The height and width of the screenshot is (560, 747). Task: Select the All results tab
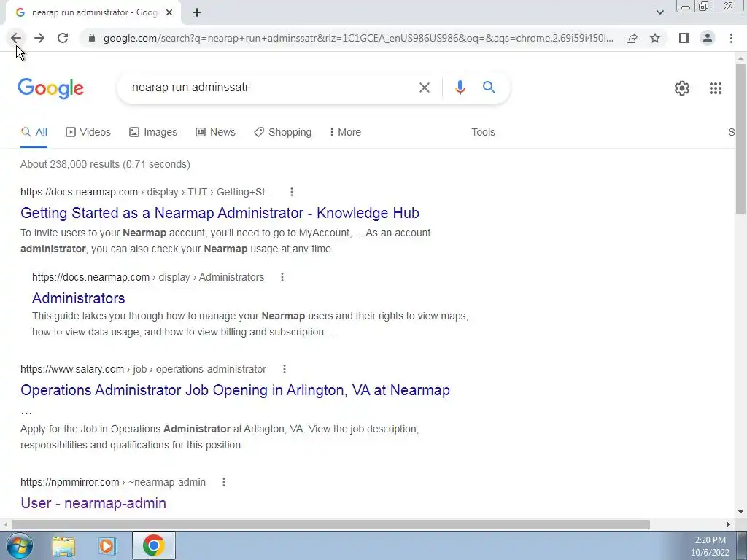coord(34,133)
